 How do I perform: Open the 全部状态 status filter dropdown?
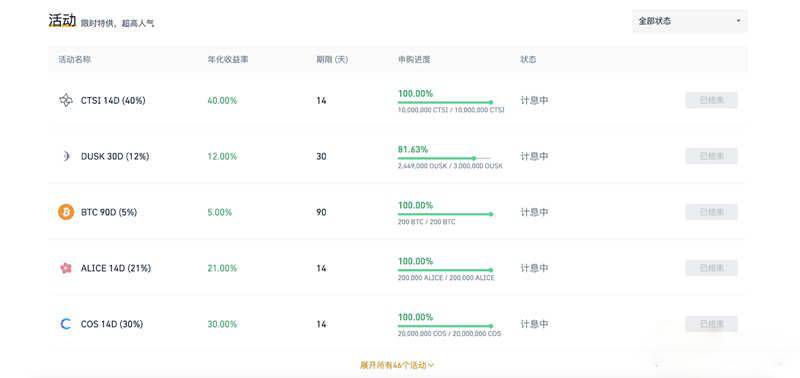coord(690,21)
